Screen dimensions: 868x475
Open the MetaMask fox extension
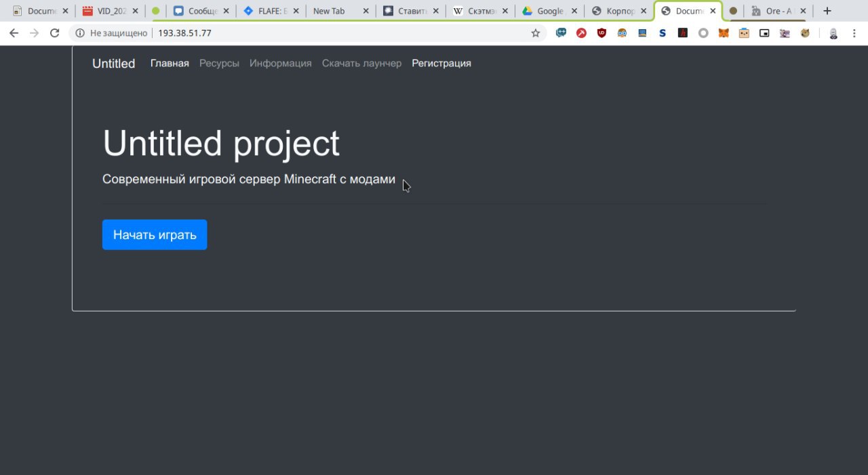coord(724,33)
